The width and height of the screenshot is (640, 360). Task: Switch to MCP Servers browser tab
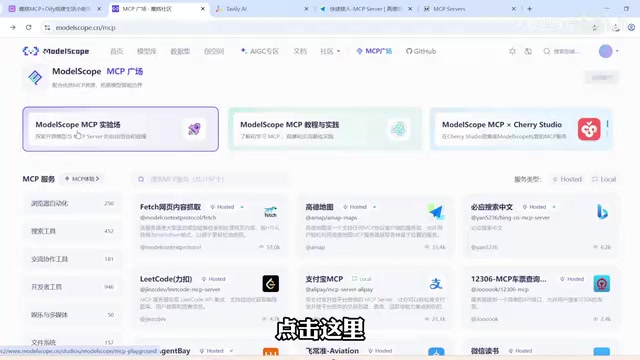pyautogui.click(x=469, y=9)
